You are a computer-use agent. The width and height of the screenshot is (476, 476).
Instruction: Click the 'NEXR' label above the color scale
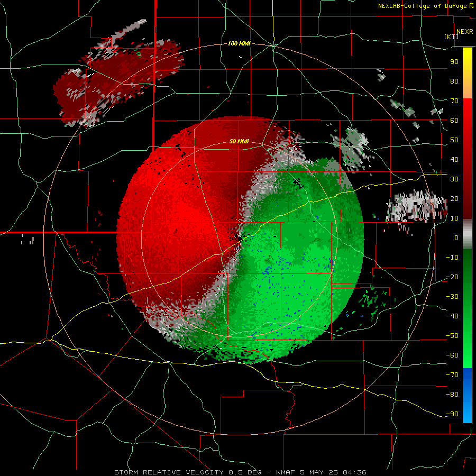click(x=465, y=32)
